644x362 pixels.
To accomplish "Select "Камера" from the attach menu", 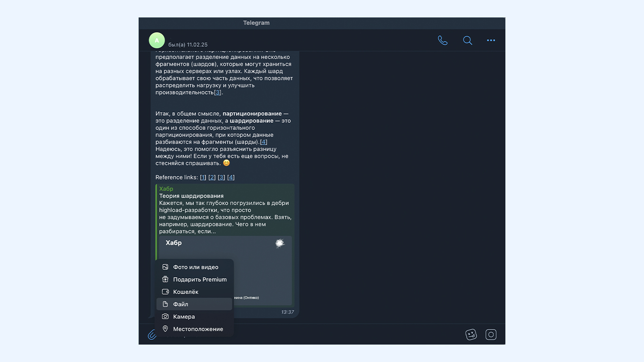I will click(x=195, y=317).
